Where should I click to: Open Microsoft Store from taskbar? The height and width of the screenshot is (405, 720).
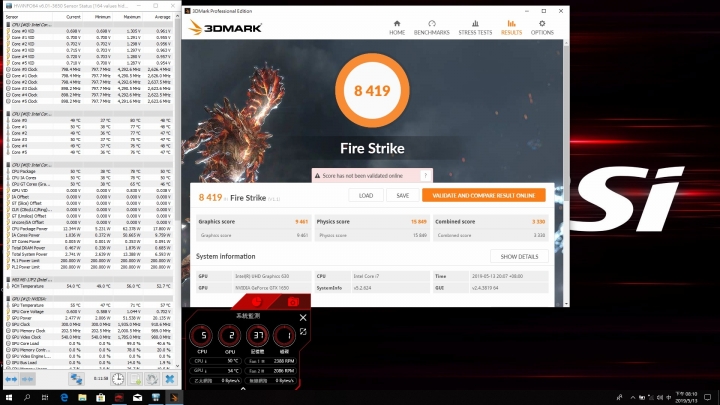click(x=101, y=398)
